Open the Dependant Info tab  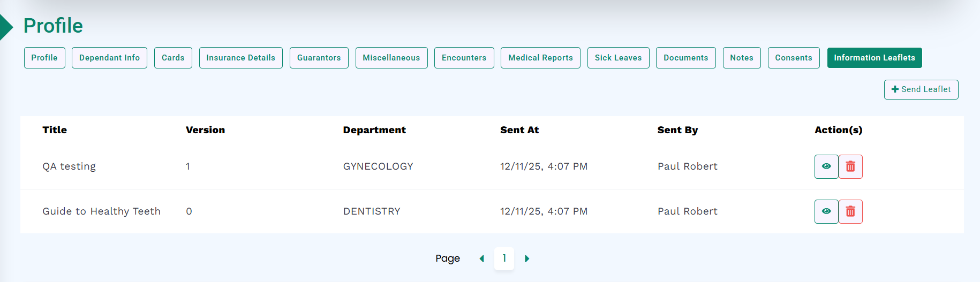tap(109, 58)
